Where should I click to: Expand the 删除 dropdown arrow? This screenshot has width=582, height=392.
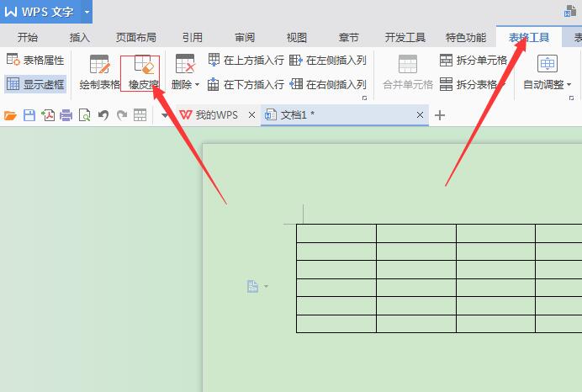pyautogui.click(x=197, y=85)
